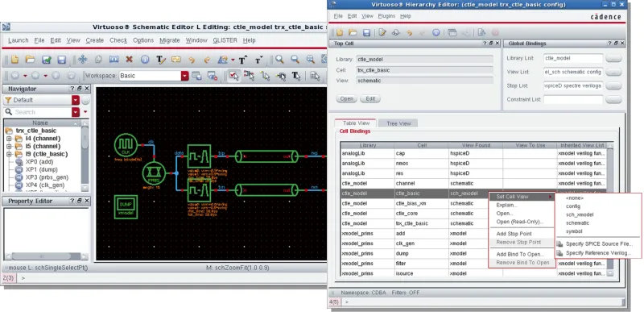Click the Zoom To Fit magnifier icon
This screenshot has height=312, width=644.
pyautogui.click(x=311, y=60)
